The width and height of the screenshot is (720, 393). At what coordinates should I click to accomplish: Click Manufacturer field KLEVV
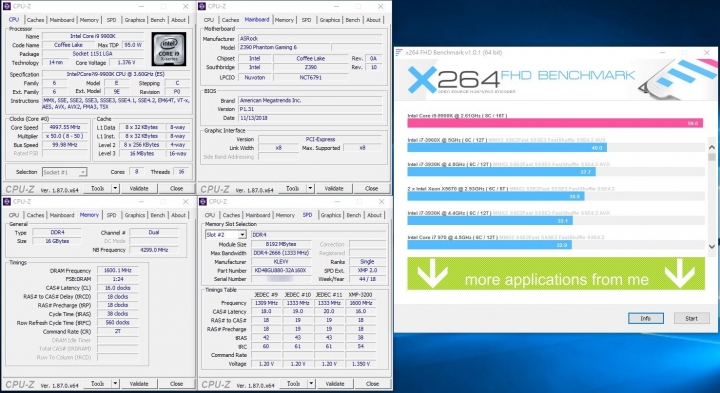click(x=281, y=262)
